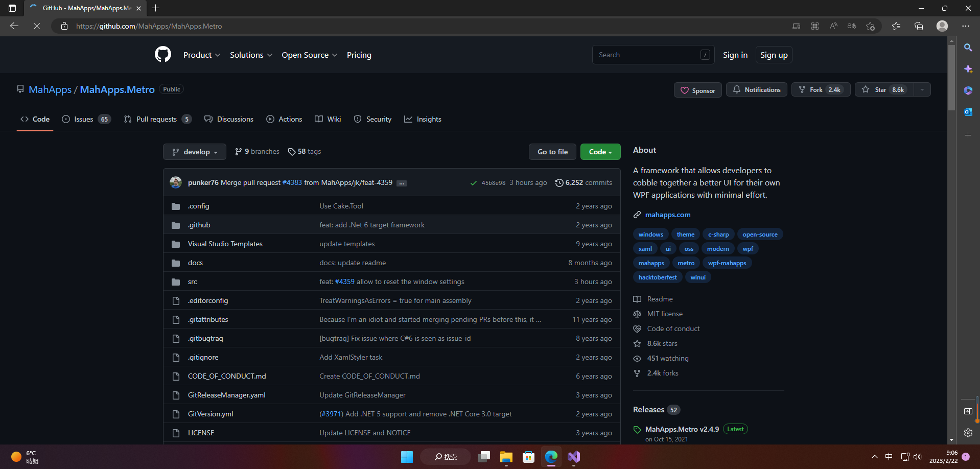Open the Edge sidebar search icon
Viewport: 980px width, 469px height.
tap(968, 48)
